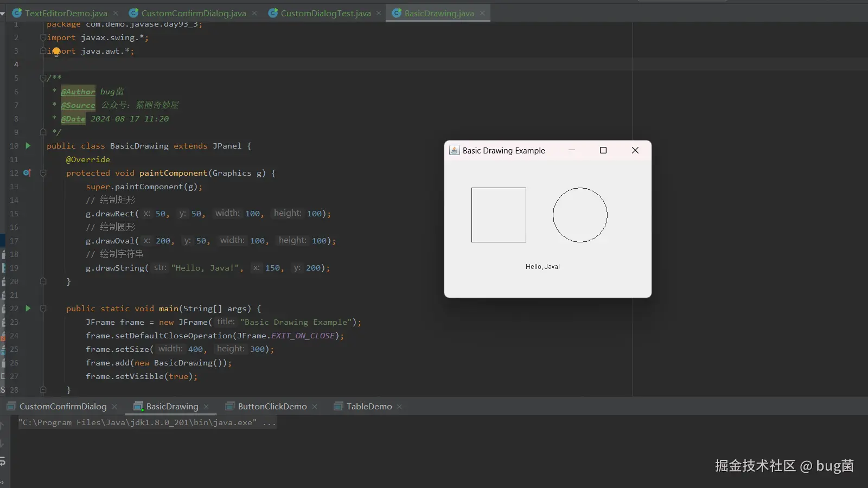Close the TextEditorDemo.java editor tab
This screenshot has height=488, width=868.
[117, 13]
